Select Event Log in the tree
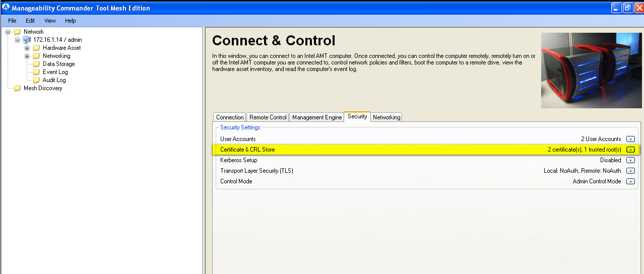This screenshot has height=274, width=644. 55,72
